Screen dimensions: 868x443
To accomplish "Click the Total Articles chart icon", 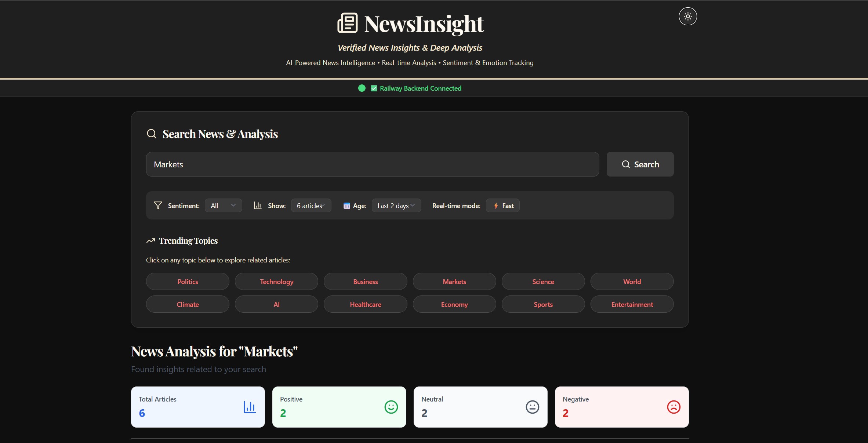I will [x=250, y=407].
